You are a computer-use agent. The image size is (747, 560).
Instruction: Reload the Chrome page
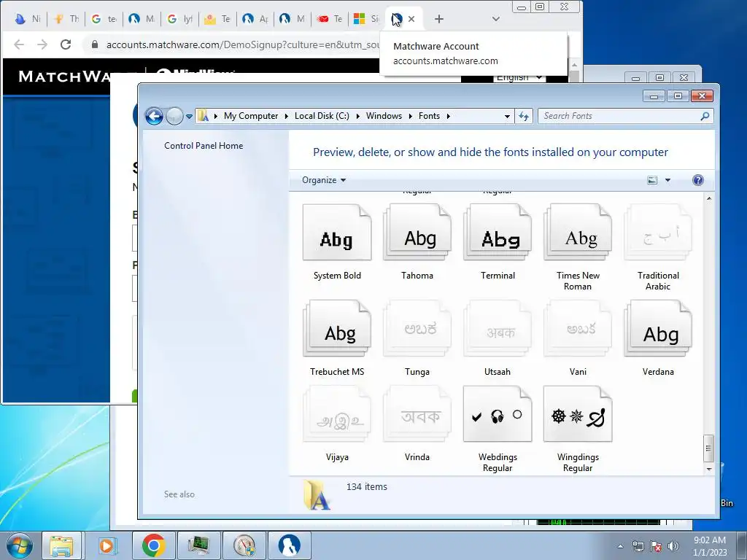pyautogui.click(x=66, y=44)
